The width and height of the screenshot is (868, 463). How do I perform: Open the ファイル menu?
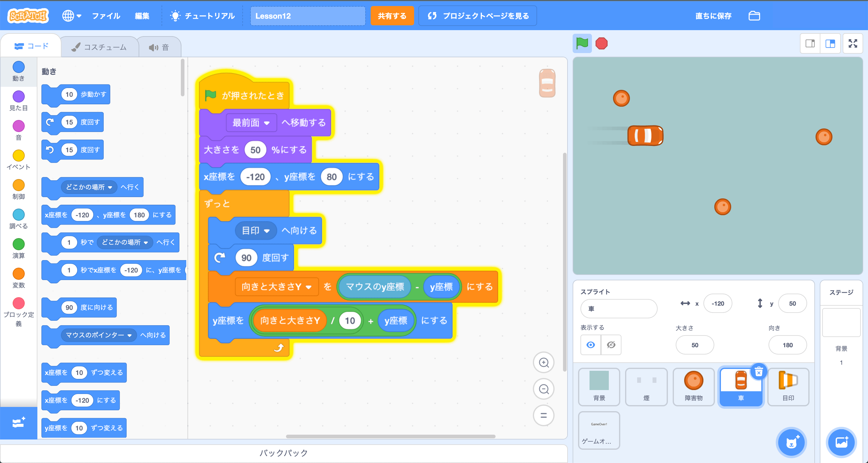click(106, 16)
